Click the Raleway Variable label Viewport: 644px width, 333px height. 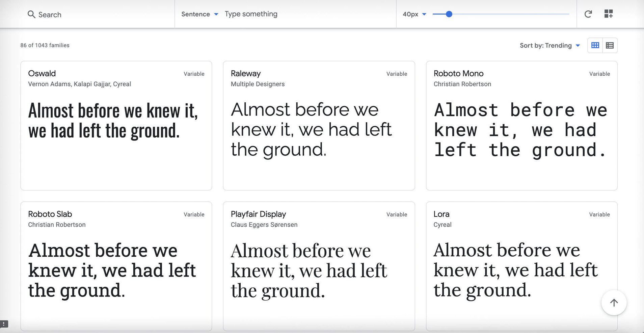coord(397,74)
